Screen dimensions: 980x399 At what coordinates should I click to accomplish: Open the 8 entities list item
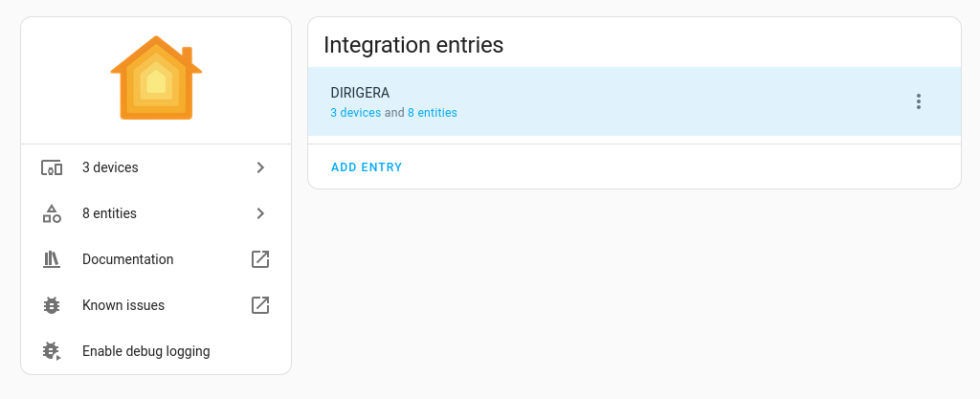point(156,213)
